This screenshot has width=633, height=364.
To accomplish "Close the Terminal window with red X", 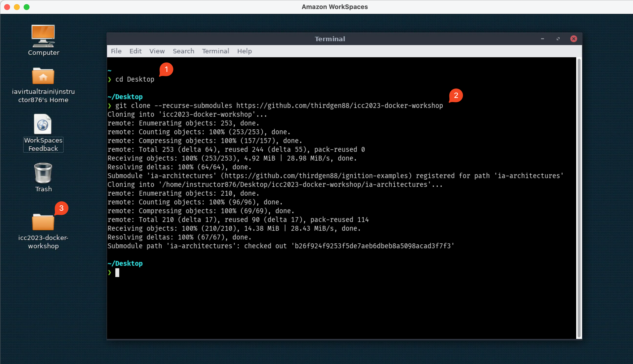I will [x=574, y=39].
